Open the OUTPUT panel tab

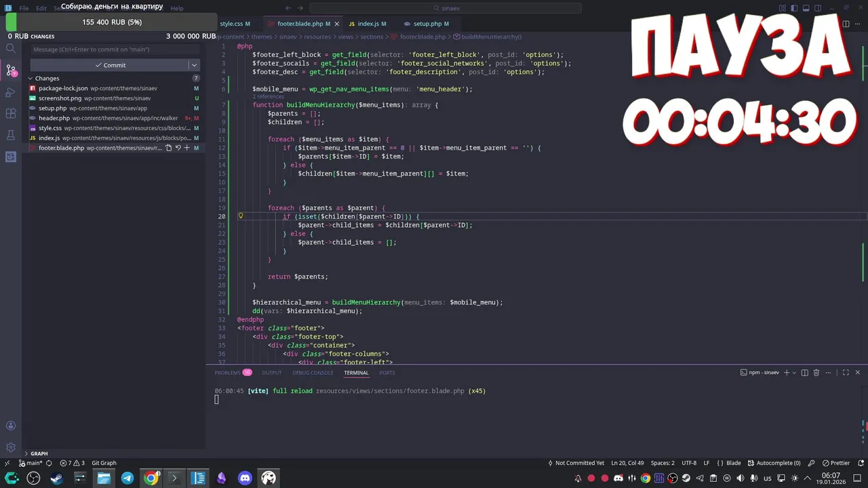pyautogui.click(x=271, y=373)
